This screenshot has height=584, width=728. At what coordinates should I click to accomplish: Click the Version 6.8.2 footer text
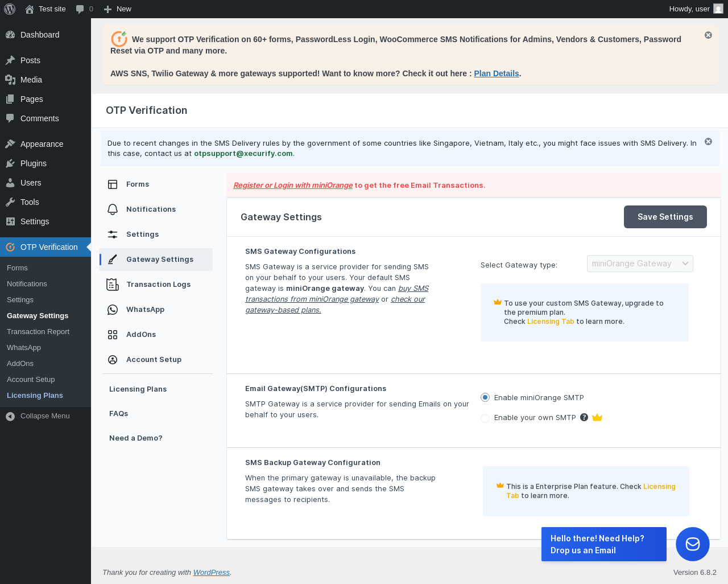click(x=695, y=573)
